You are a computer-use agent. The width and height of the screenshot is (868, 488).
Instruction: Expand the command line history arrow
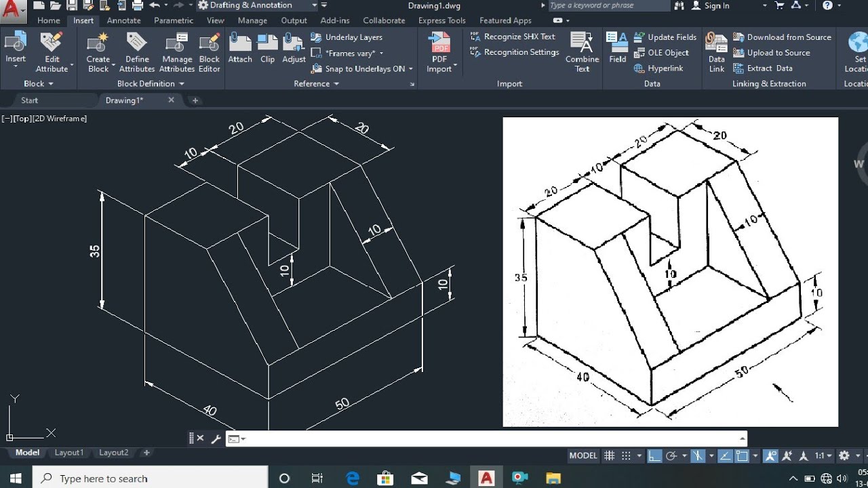click(743, 439)
